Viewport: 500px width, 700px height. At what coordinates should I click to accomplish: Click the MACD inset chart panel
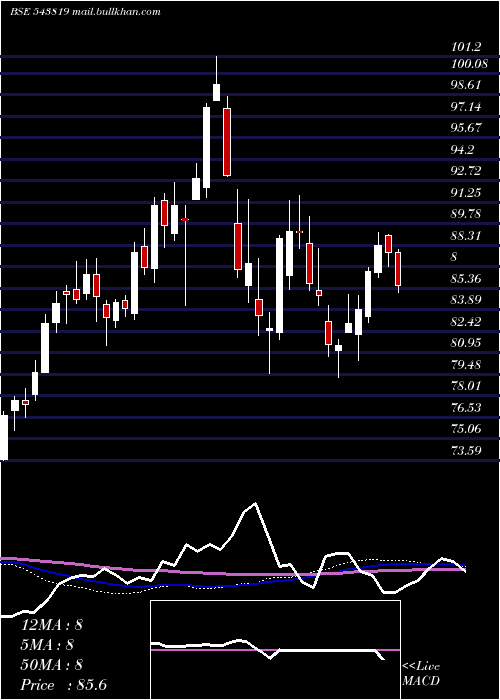tap(275, 650)
